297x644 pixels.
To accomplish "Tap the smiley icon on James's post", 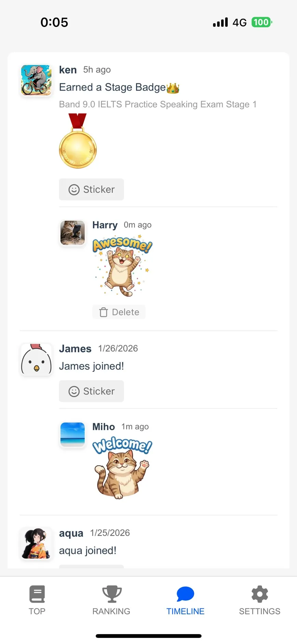I will tap(74, 391).
